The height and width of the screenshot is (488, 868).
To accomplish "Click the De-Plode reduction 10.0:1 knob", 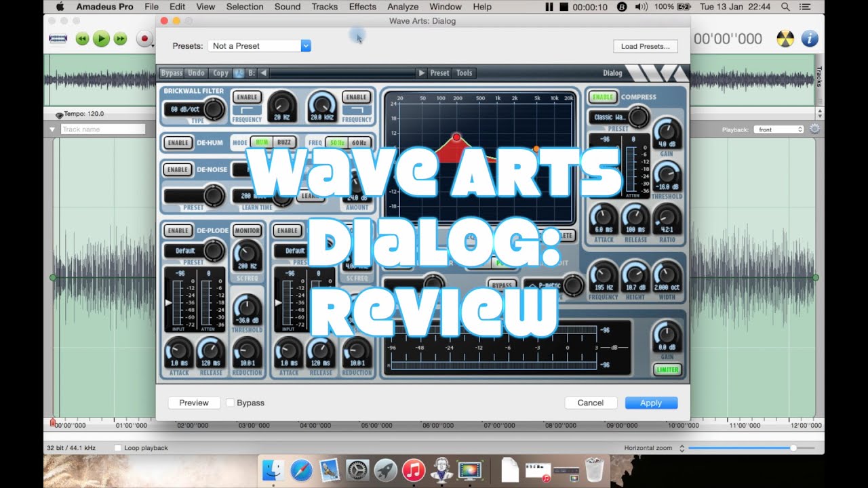I will [247, 352].
